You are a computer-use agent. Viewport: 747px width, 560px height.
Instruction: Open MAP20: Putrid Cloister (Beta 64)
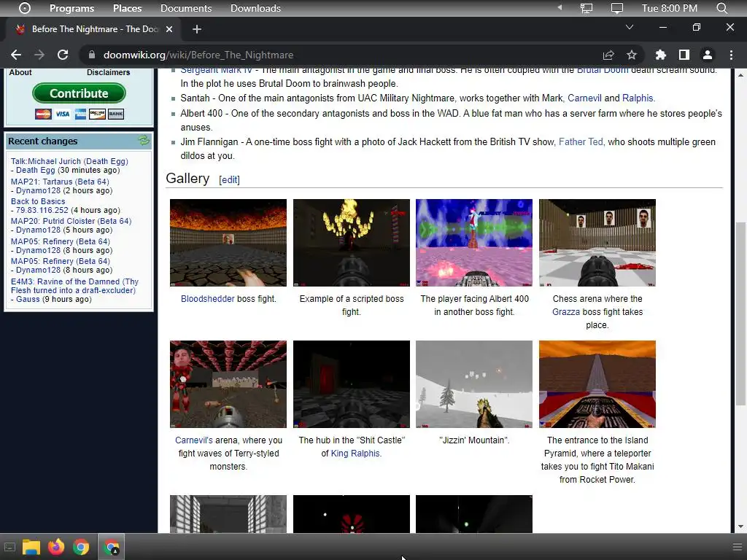(71, 221)
